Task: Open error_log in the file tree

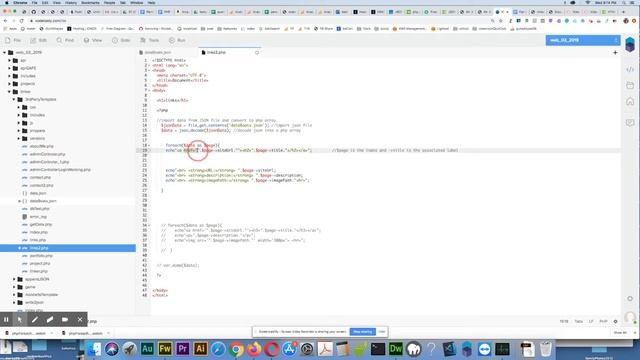Action: [x=38, y=217]
